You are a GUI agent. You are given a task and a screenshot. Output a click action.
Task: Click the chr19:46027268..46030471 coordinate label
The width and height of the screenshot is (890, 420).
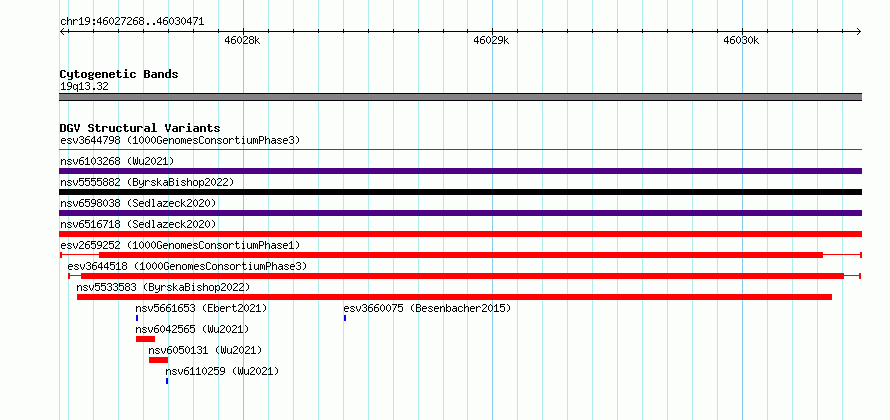[132, 22]
